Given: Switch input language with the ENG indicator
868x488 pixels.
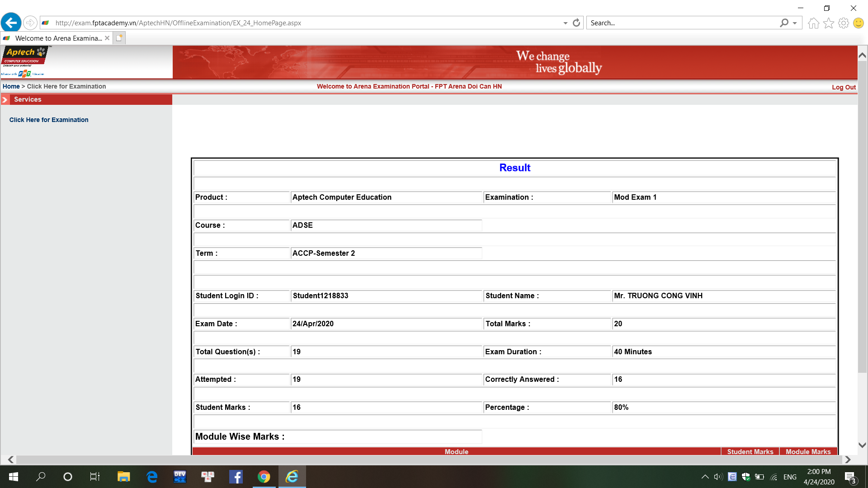Looking at the screenshot, I should coord(790,477).
